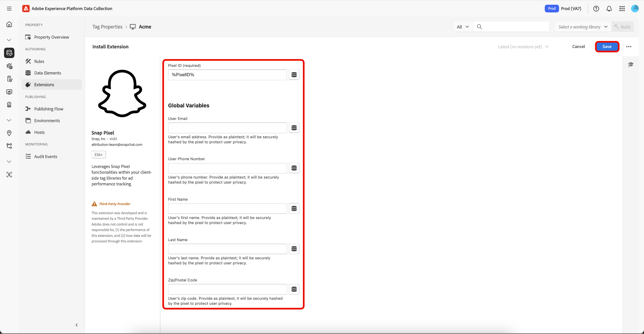Image resolution: width=644 pixels, height=334 pixels.
Task: Open the connected-nodes workflow rail icon
Action: tap(9, 146)
